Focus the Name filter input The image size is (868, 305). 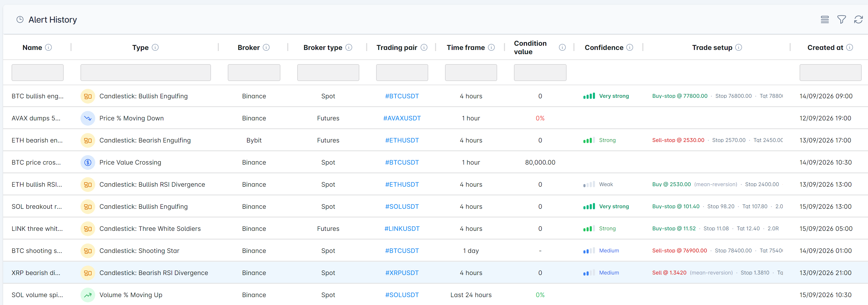point(37,72)
